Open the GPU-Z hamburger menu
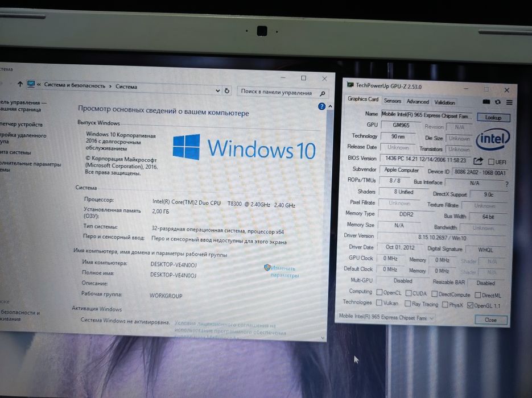The width and height of the screenshot is (532, 398). click(x=509, y=102)
